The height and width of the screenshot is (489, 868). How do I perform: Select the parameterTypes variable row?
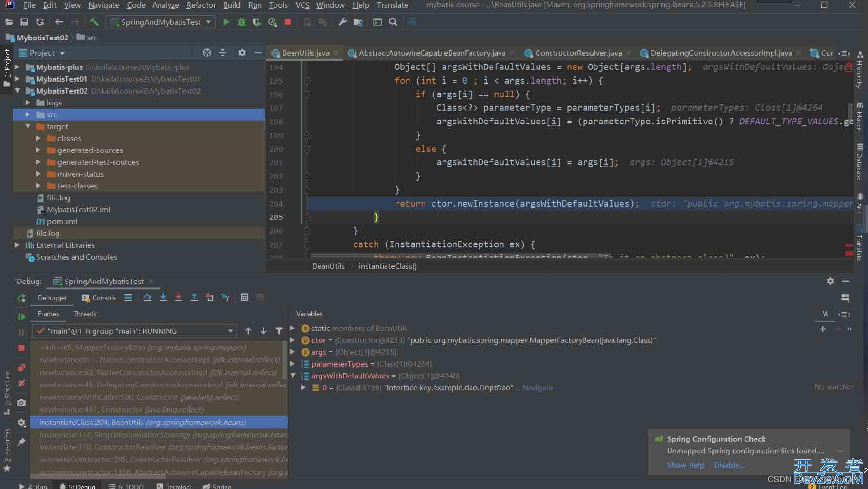click(x=366, y=364)
